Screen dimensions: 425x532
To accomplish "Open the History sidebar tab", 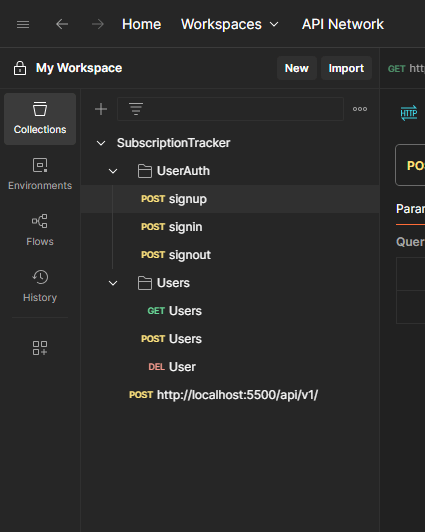I will click(40, 286).
